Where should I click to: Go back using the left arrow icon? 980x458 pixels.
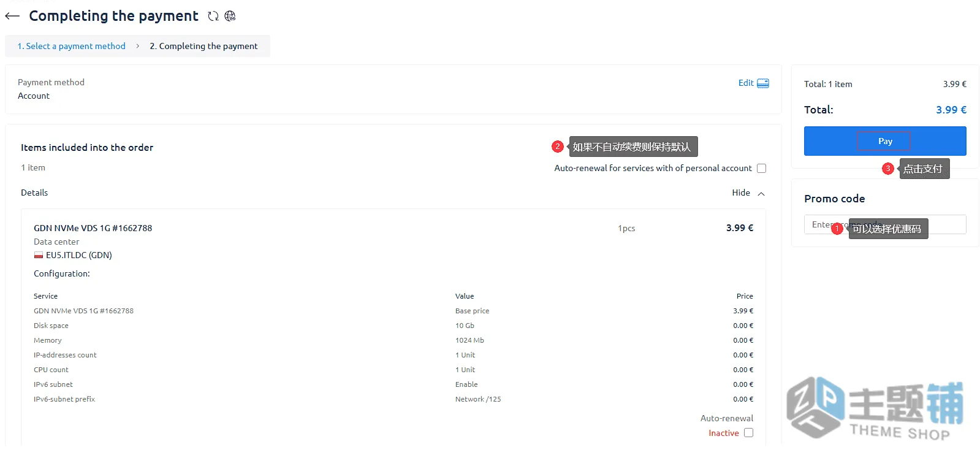pos(12,16)
